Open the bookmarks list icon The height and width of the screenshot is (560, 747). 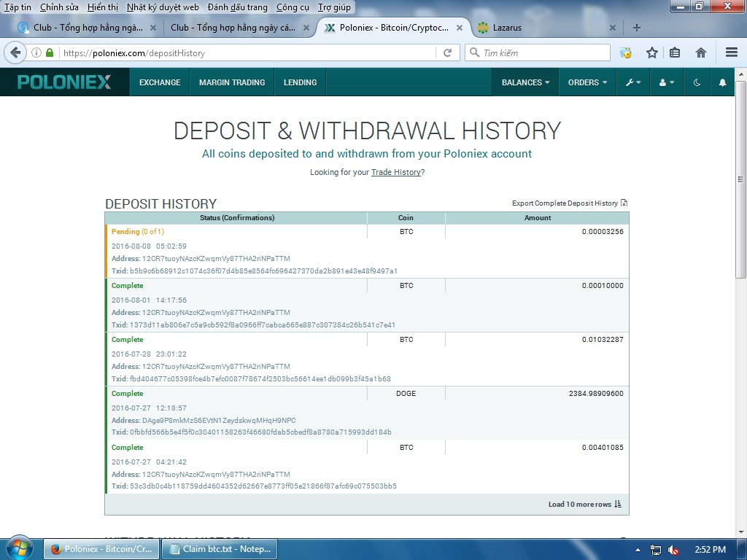coord(675,52)
